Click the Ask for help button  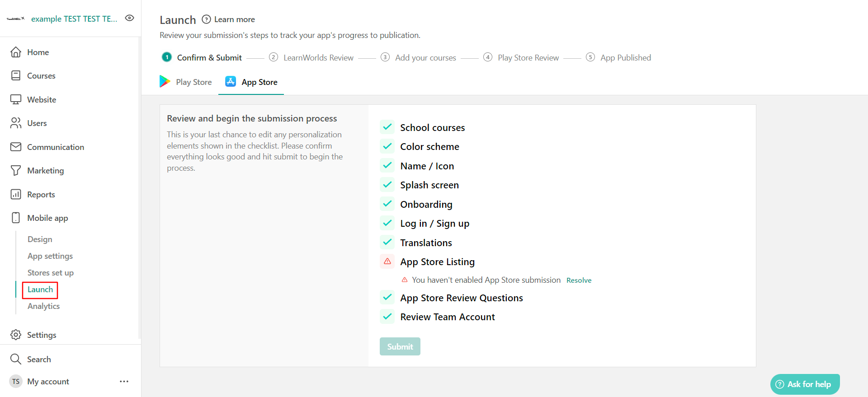(805, 384)
